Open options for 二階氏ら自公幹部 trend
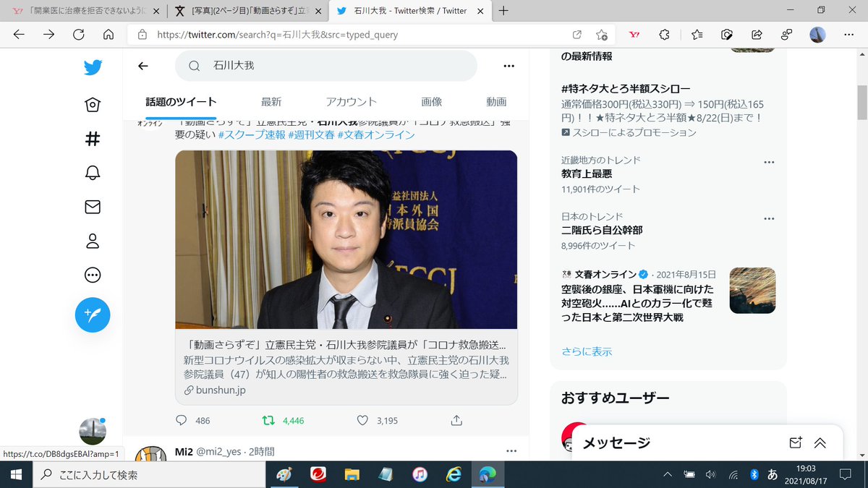The image size is (868, 488). tap(770, 218)
